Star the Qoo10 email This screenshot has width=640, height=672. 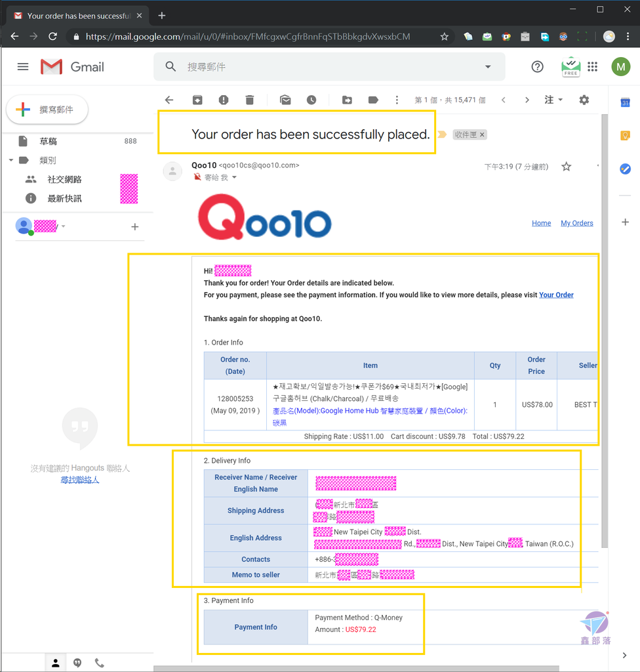tap(567, 166)
